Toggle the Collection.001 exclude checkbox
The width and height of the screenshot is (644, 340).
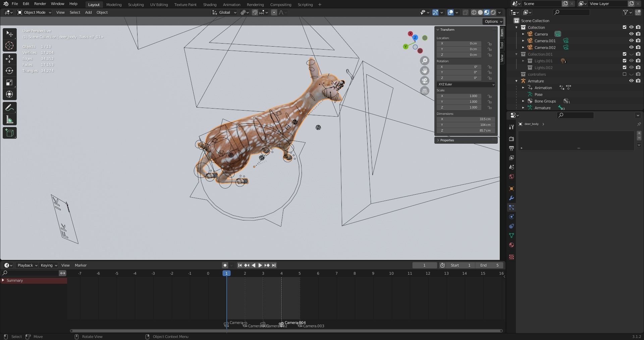(625, 54)
